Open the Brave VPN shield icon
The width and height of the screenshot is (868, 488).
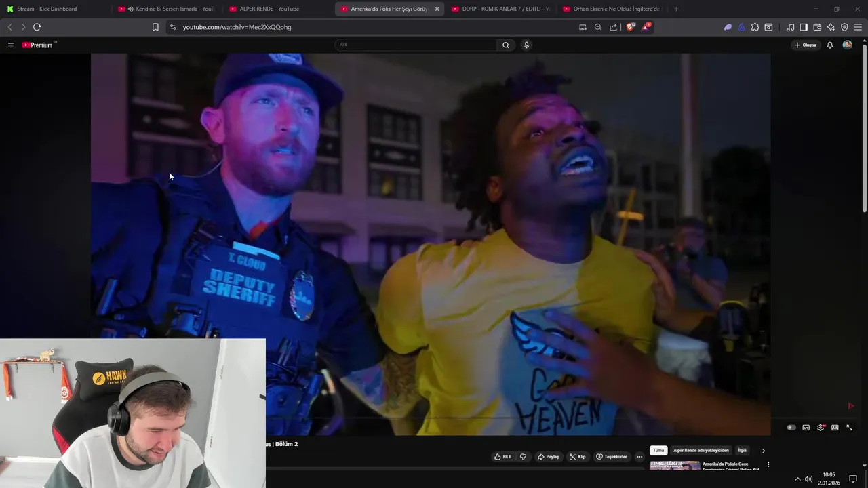pos(844,27)
